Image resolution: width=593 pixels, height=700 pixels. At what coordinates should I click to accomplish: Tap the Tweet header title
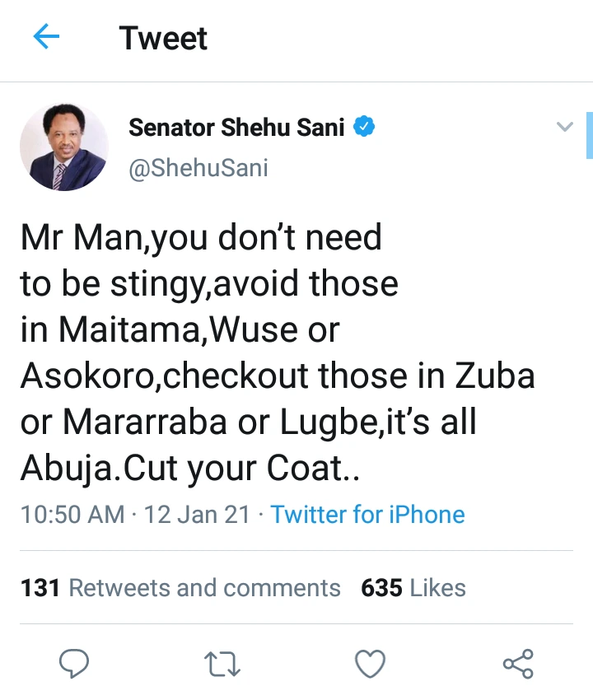(163, 39)
